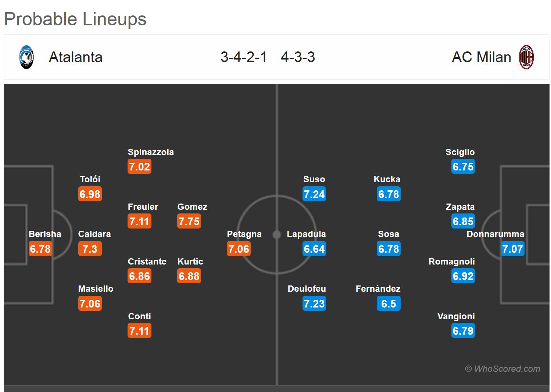Click Gomez's 7.75 rating badge

pos(189,222)
